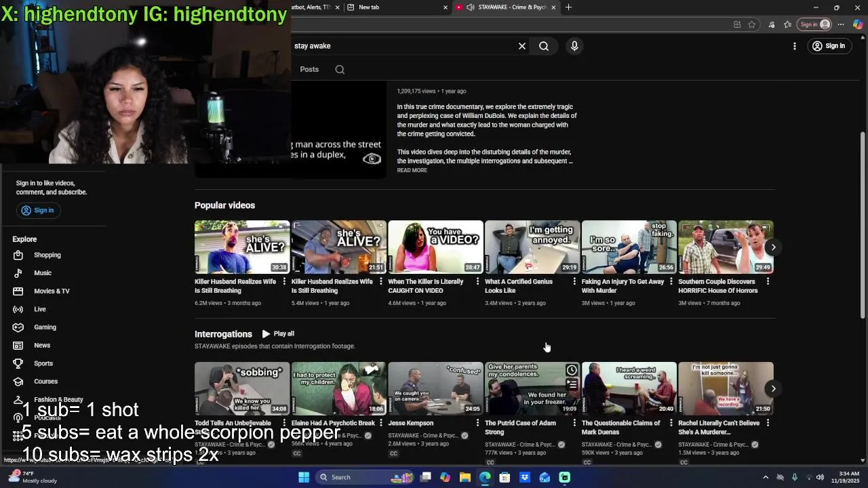Open the Windows Start menu

304,477
